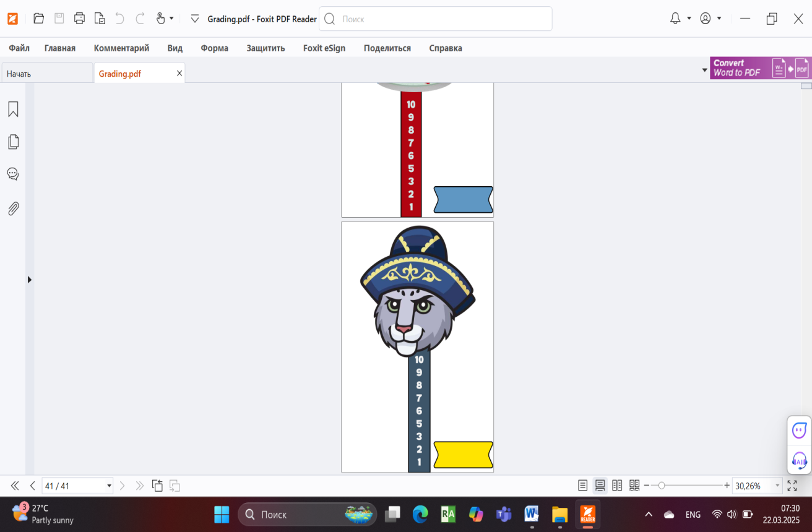This screenshot has width=812, height=532.
Task: Open the user account icon
Action: [706, 19]
